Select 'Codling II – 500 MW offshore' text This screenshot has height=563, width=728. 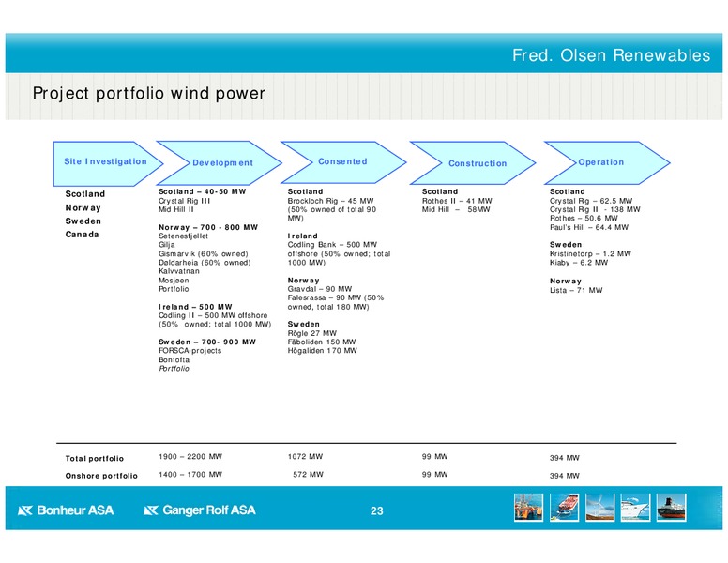coord(213,315)
